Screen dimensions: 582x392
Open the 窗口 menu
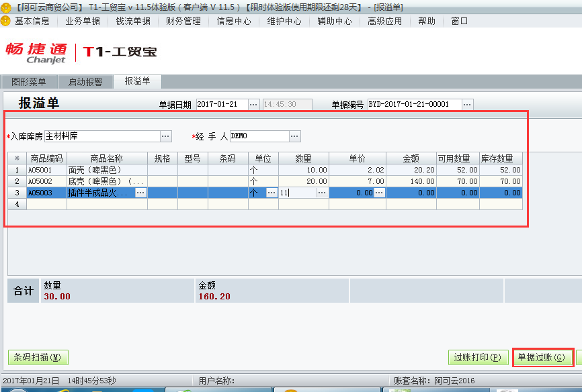pyautogui.click(x=460, y=21)
